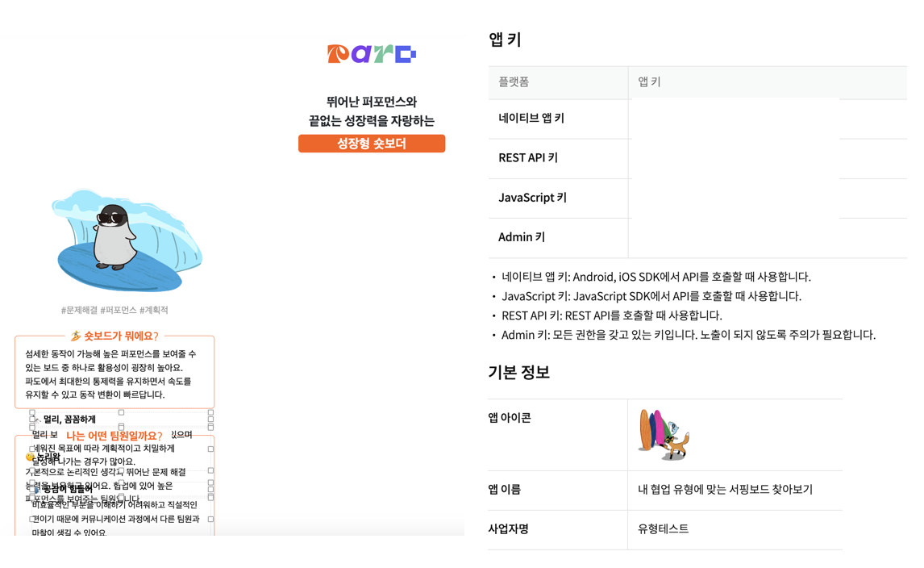Click the orange "성장형 숏보더" badge
Image resolution: width=924 pixels, height=568 pixels.
[x=372, y=144]
